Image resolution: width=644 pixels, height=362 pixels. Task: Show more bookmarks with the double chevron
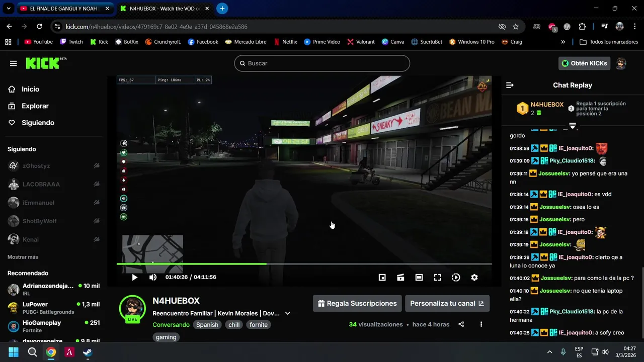coord(563,42)
